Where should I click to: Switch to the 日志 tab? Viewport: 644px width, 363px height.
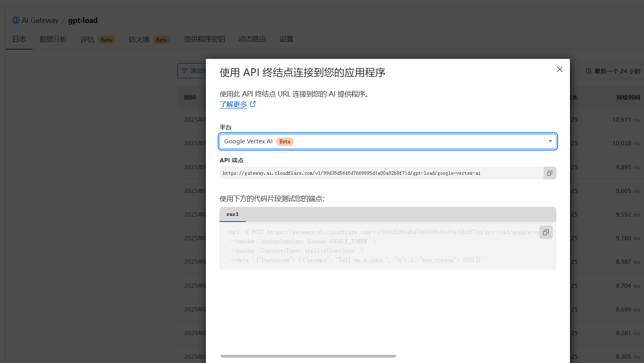pos(19,39)
